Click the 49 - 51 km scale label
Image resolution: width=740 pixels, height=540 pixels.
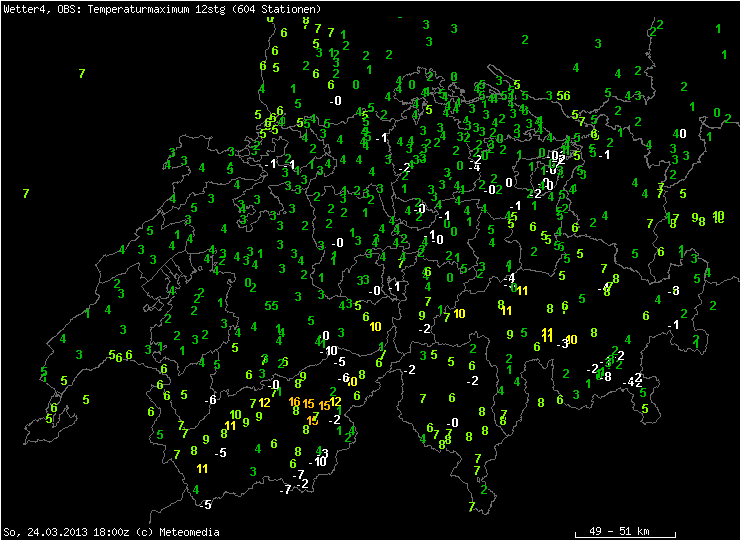[621, 531]
